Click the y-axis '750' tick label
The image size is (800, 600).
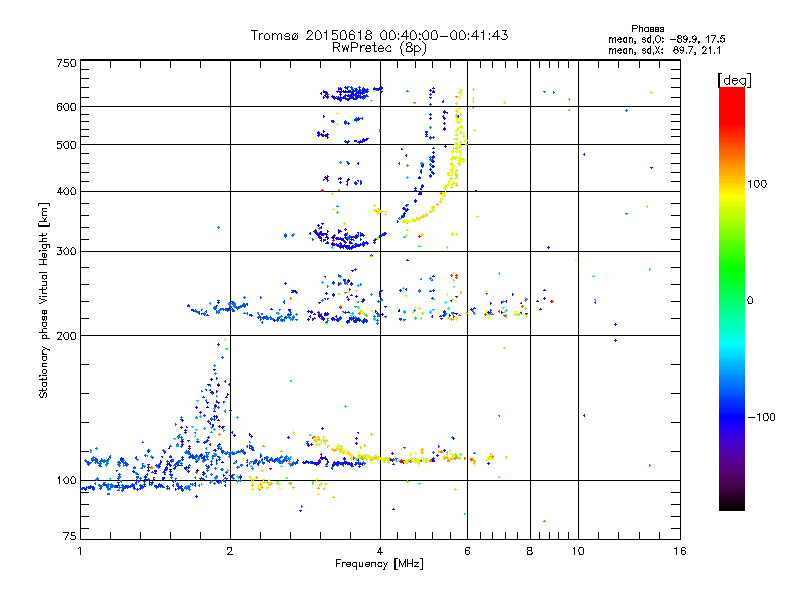pyautogui.click(x=66, y=63)
